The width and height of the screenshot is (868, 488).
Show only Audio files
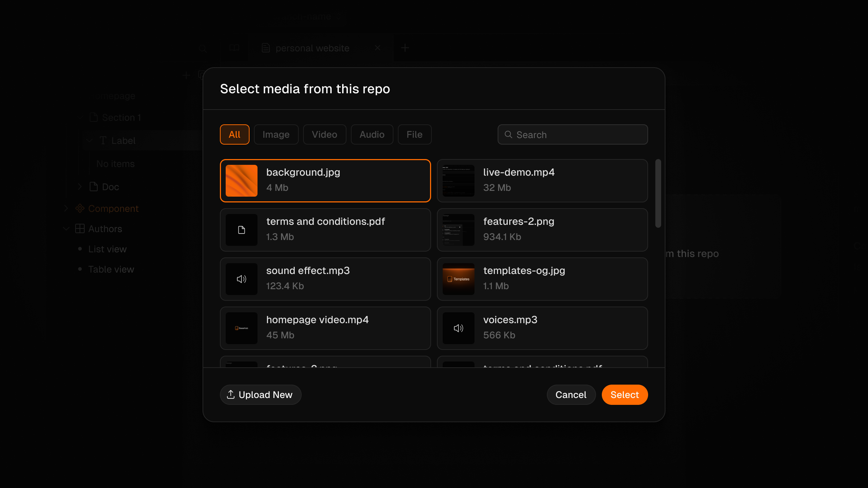[372, 134]
